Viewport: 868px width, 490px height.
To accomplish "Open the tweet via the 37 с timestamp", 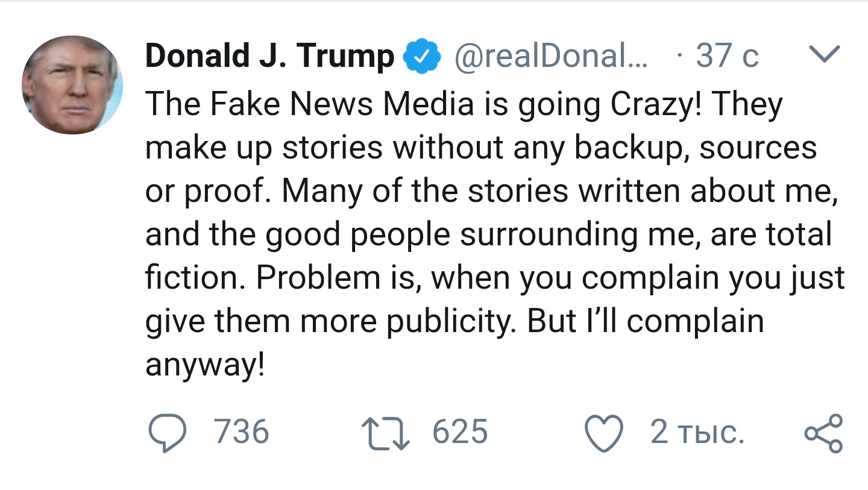I will click(726, 56).
